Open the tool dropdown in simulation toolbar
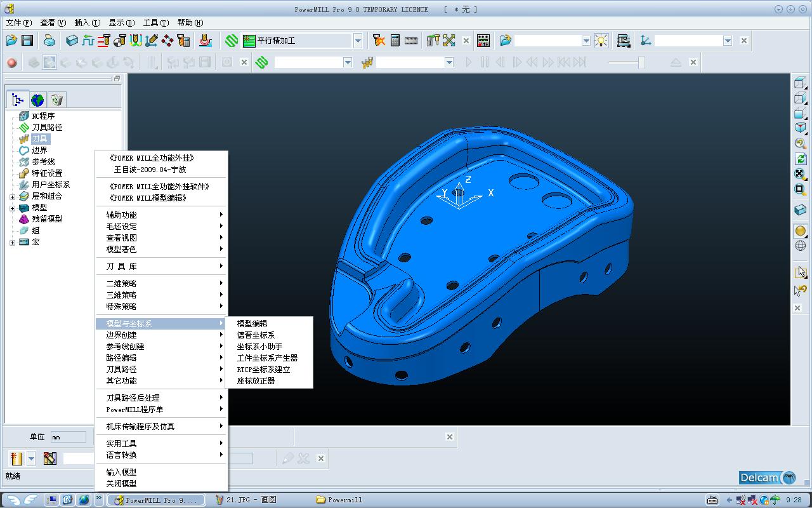 (x=449, y=62)
